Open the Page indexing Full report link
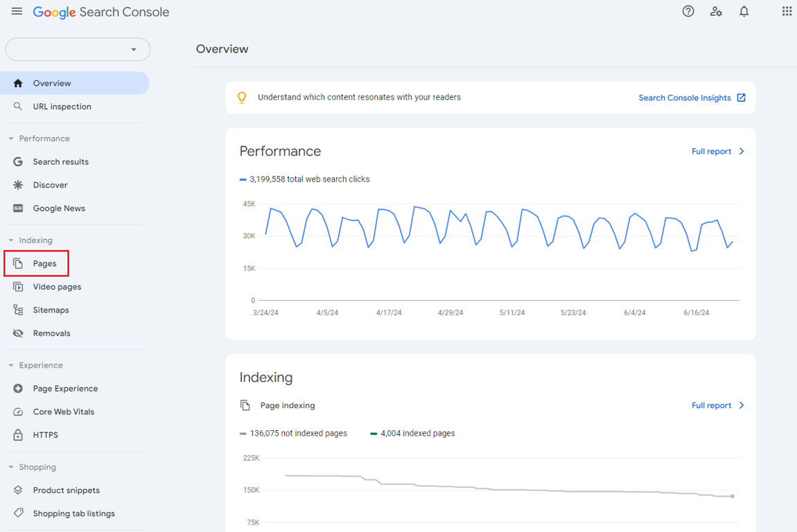 coord(712,405)
